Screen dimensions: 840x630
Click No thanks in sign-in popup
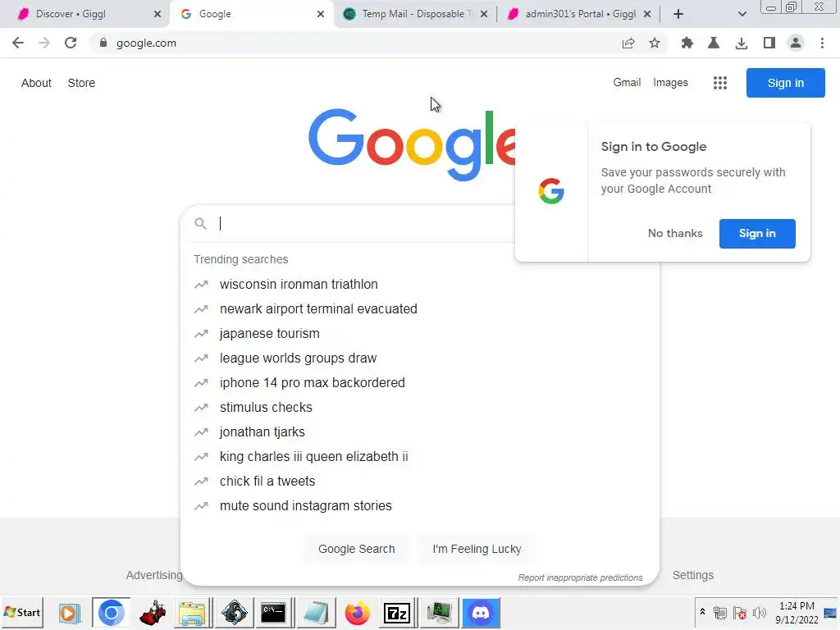(675, 234)
